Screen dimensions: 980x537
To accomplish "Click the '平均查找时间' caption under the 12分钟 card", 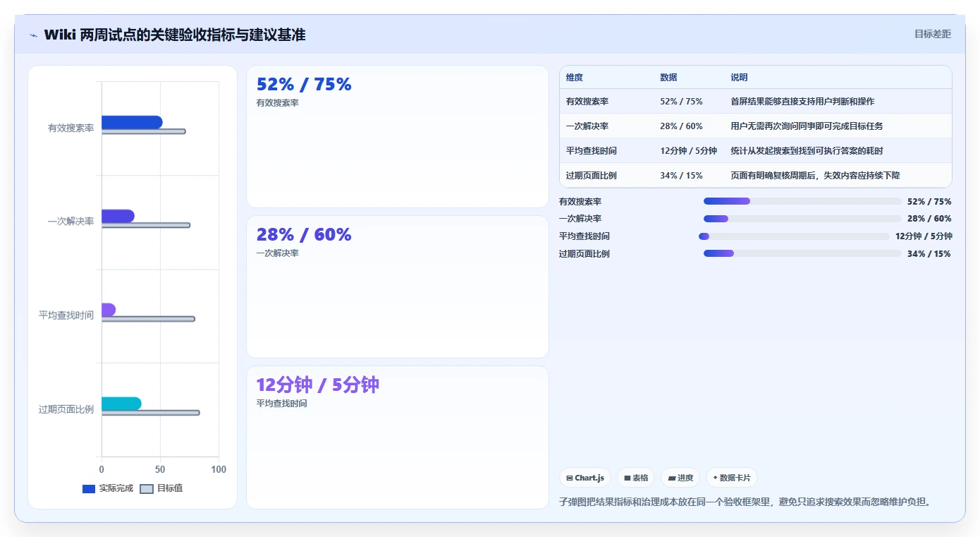I will (x=282, y=404).
